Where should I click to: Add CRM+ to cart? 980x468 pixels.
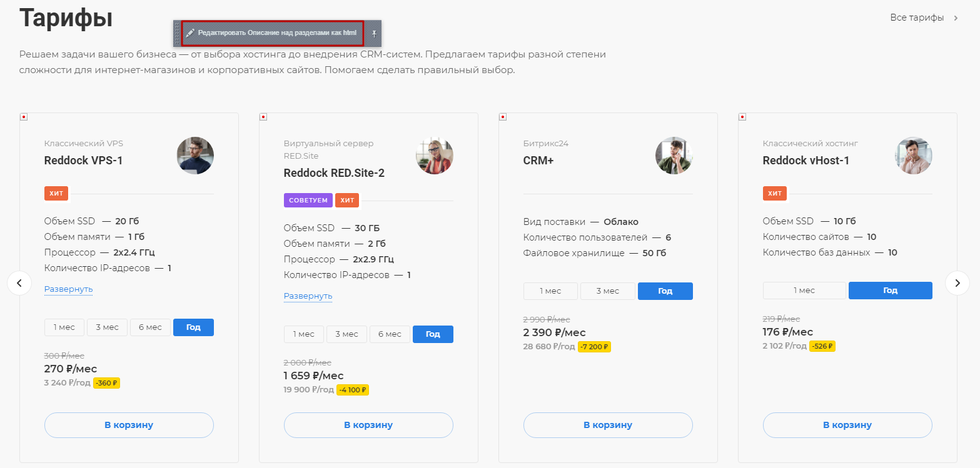tap(608, 426)
